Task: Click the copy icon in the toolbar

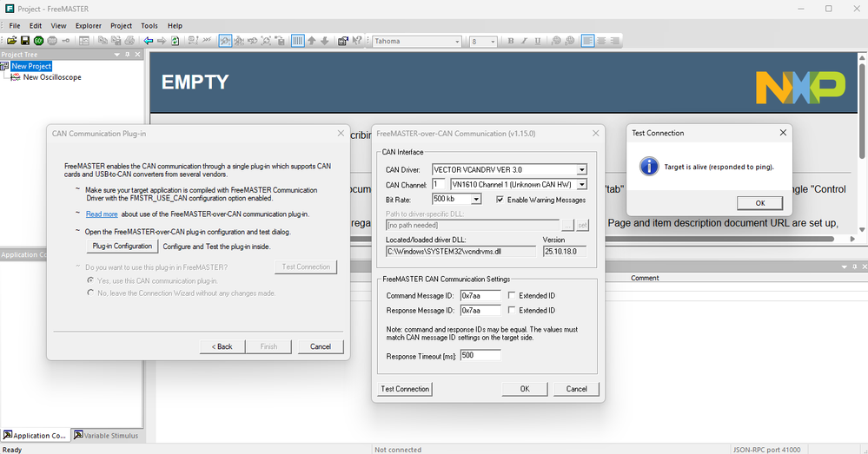Action: pos(103,41)
